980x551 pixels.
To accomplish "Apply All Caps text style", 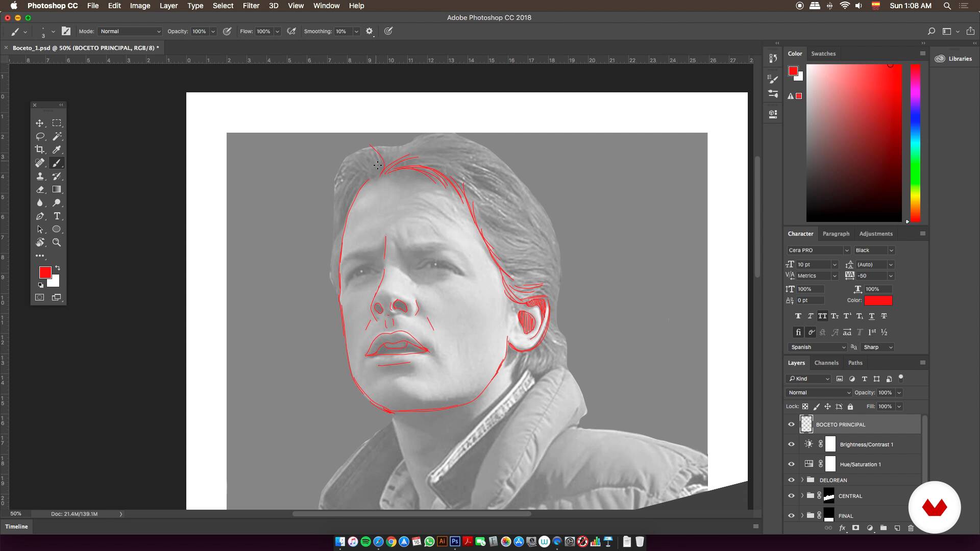I will click(822, 316).
